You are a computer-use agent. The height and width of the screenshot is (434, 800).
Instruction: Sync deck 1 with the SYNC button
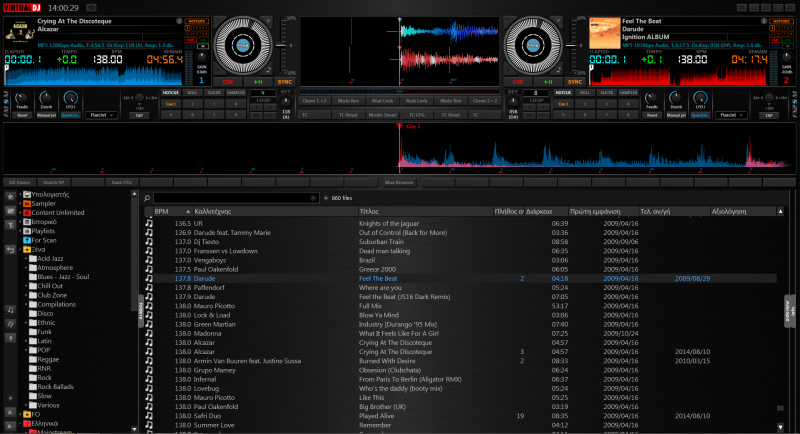point(285,82)
